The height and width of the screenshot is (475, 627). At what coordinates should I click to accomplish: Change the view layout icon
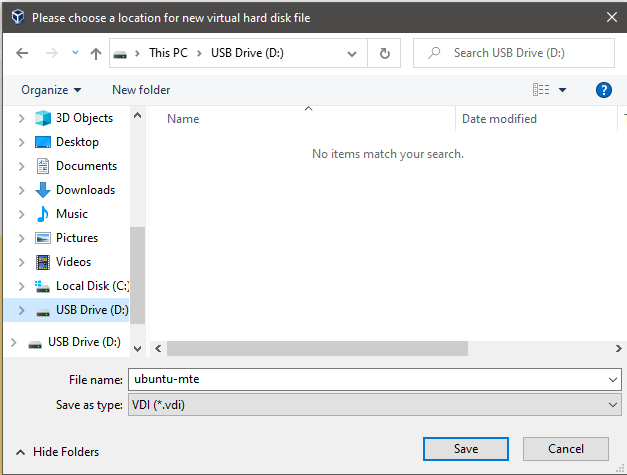click(541, 90)
